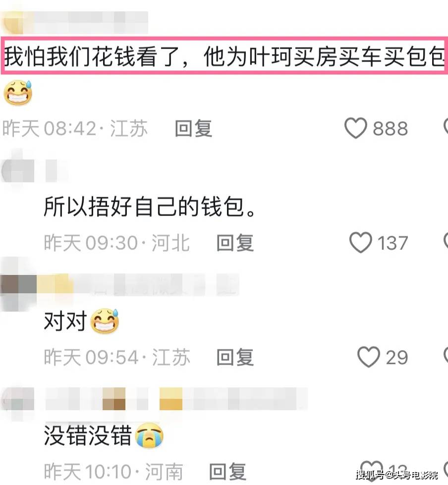Reply to the 09:54 comment from 江苏
This screenshot has height=485, width=448.
pos(235,357)
